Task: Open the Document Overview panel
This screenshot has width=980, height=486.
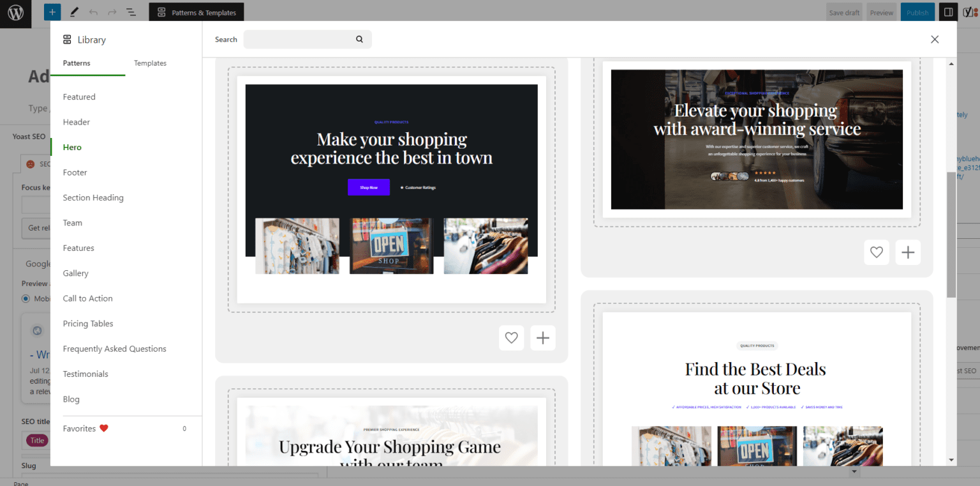Action: (131, 11)
